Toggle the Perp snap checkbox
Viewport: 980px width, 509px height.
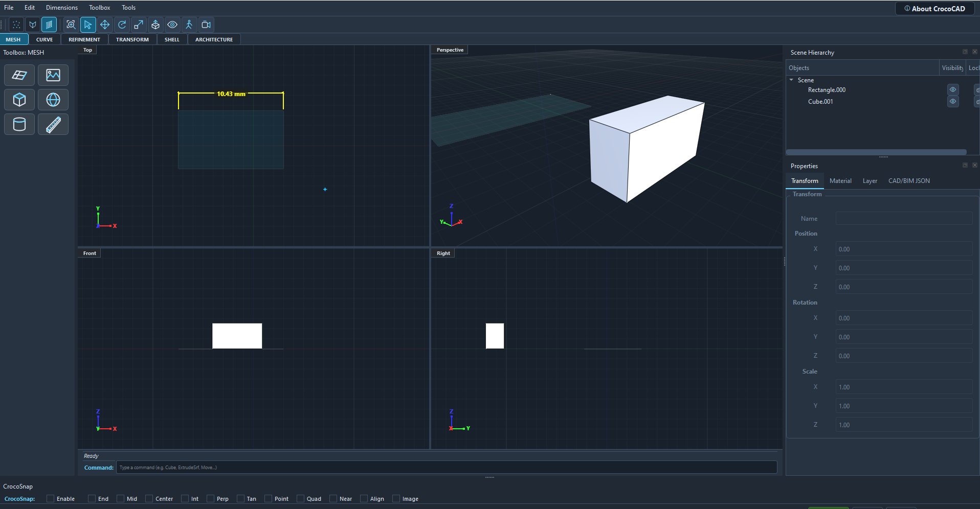pos(210,499)
